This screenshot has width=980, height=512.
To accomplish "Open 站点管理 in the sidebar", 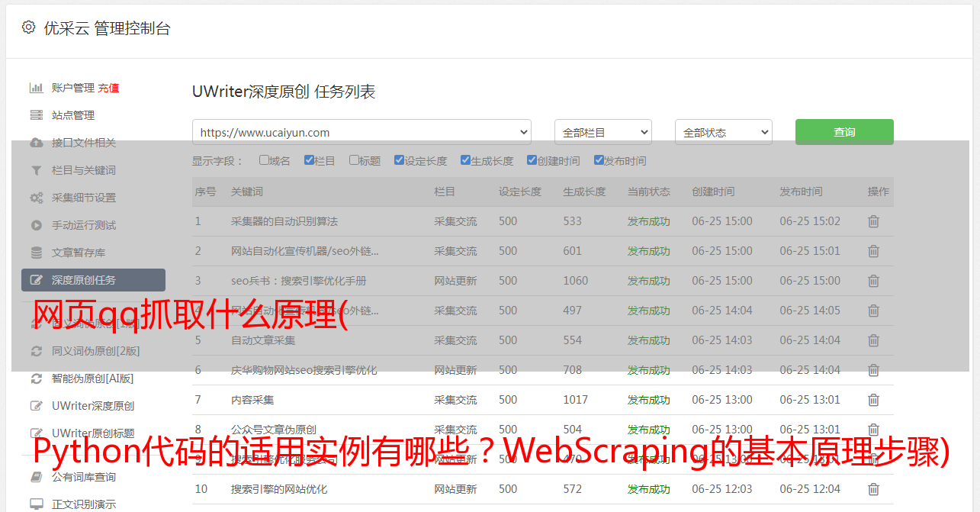I will tap(73, 115).
